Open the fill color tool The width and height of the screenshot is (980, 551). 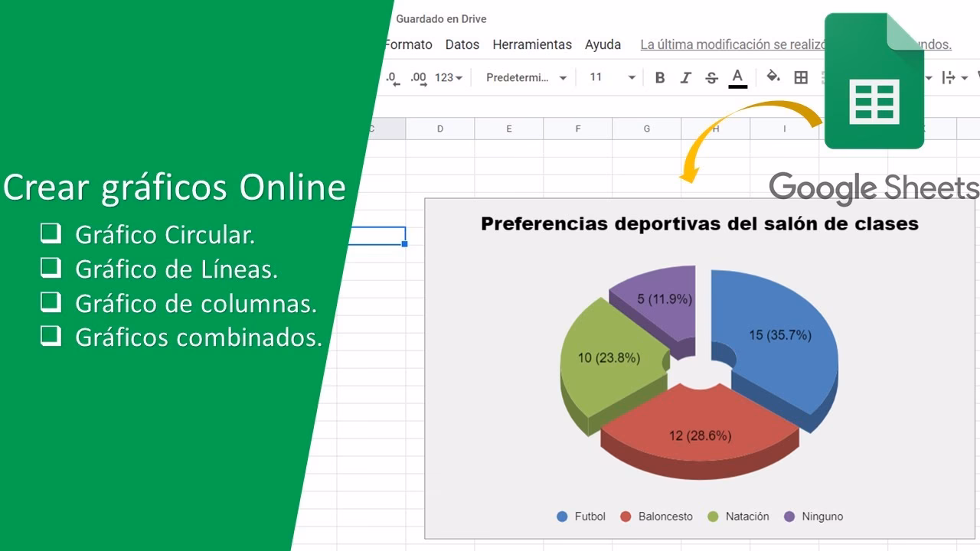(x=773, y=77)
